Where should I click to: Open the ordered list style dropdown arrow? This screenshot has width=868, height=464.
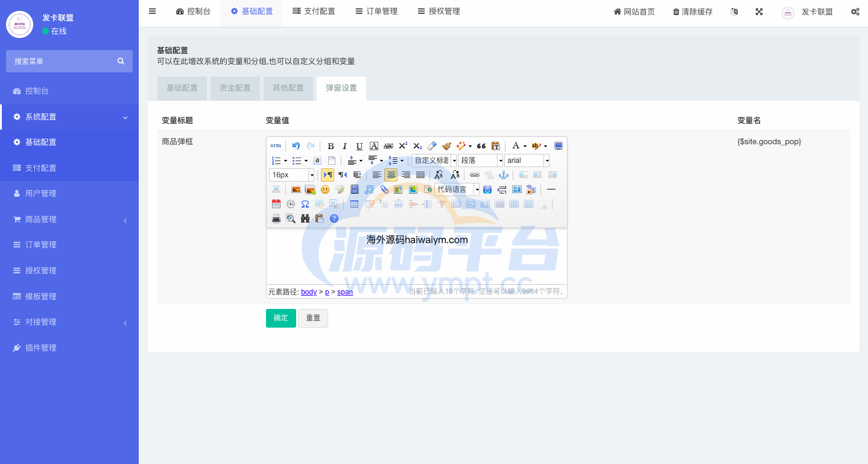[x=285, y=160]
